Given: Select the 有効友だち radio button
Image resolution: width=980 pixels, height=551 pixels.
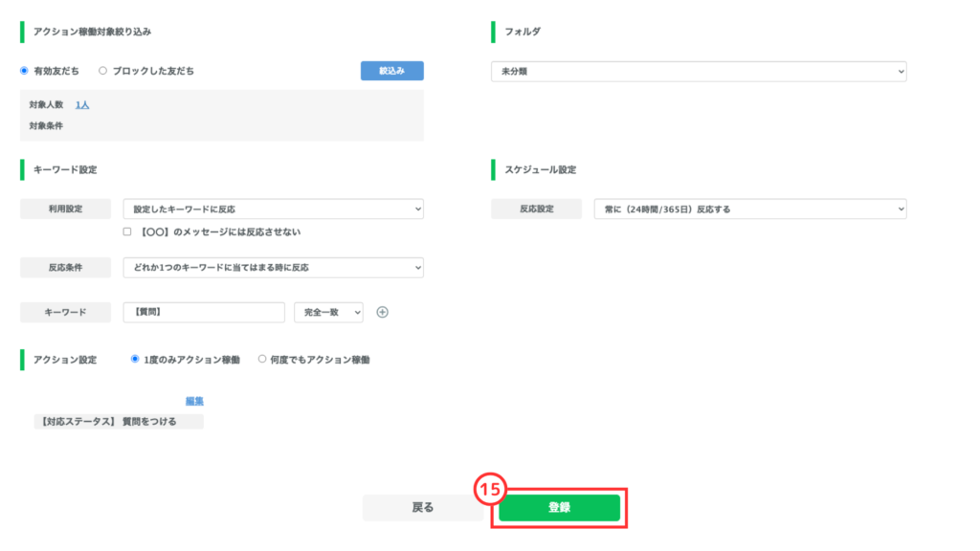Looking at the screenshot, I should [x=25, y=71].
